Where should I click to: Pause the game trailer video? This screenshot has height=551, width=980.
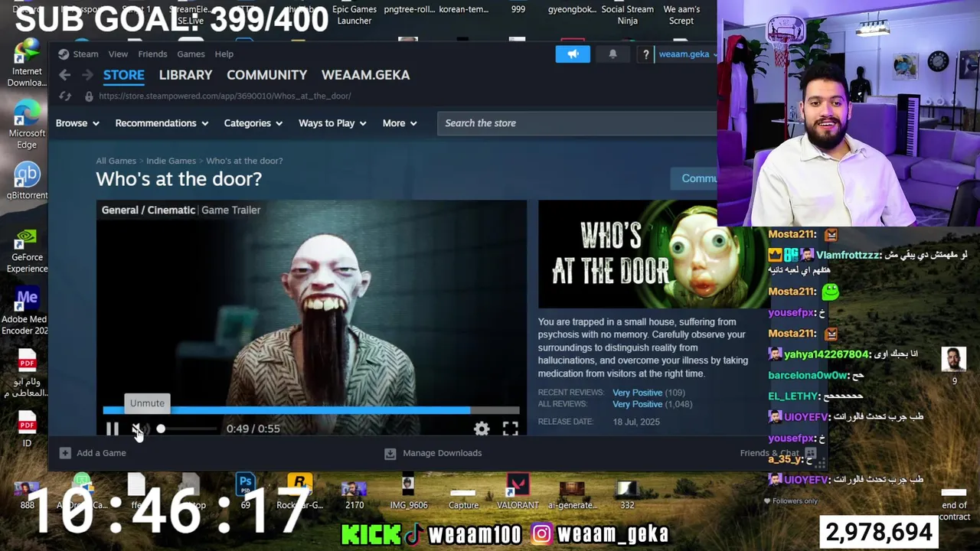[112, 429]
